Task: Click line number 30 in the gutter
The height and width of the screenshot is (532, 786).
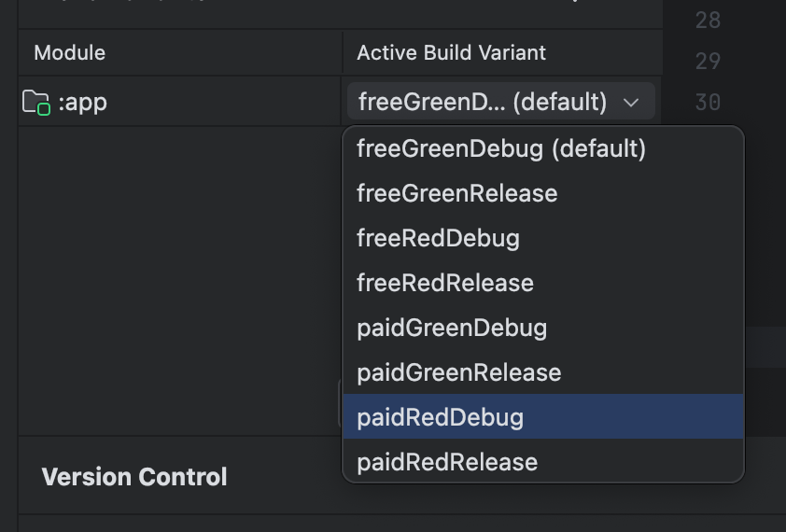Action: pos(708,102)
